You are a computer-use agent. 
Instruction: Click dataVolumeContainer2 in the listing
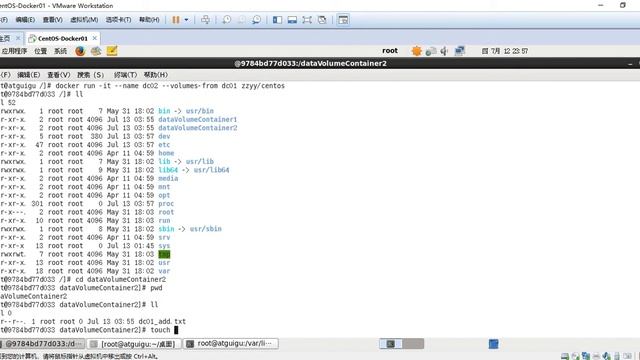198,128
